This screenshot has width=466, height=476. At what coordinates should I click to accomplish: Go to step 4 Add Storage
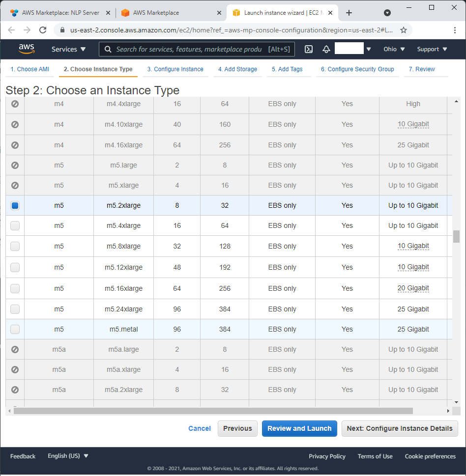click(x=237, y=69)
